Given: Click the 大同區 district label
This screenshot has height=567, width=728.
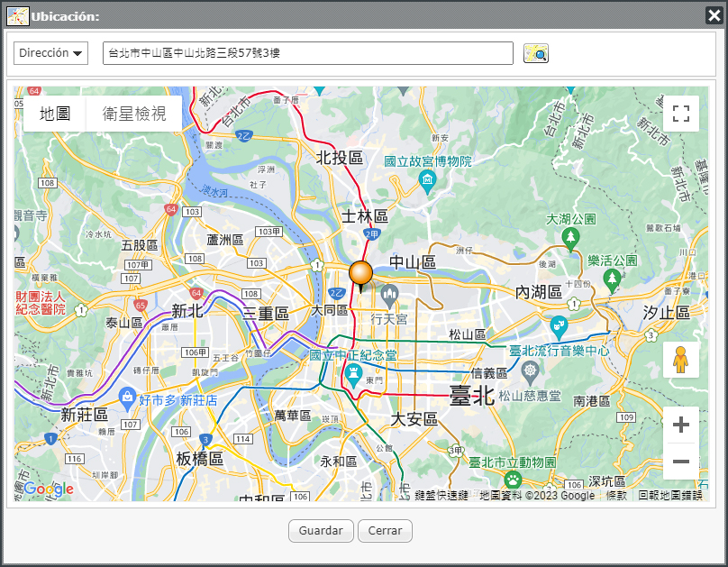Looking at the screenshot, I should (330, 310).
